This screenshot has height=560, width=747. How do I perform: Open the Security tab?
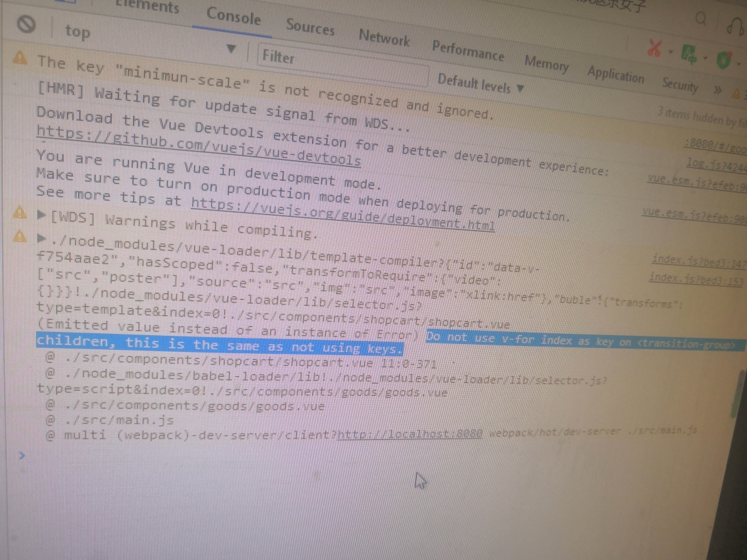point(680,85)
